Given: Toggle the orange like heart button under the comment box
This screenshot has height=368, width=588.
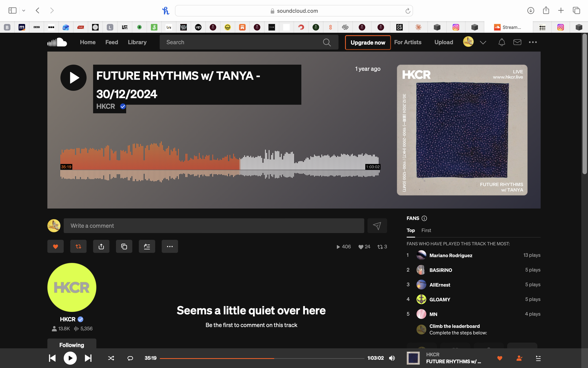Looking at the screenshot, I should coord(56,247).
